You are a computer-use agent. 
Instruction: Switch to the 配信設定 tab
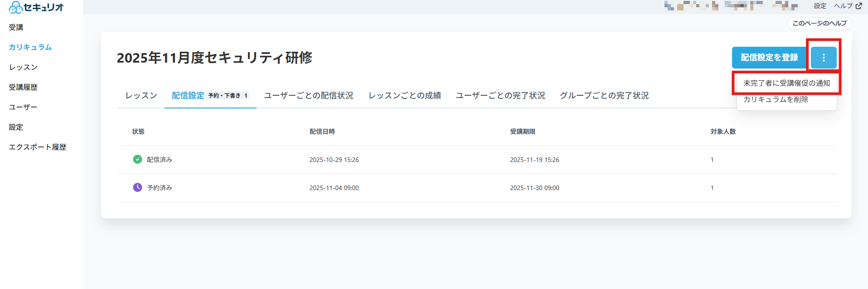(x=210, y=95)
